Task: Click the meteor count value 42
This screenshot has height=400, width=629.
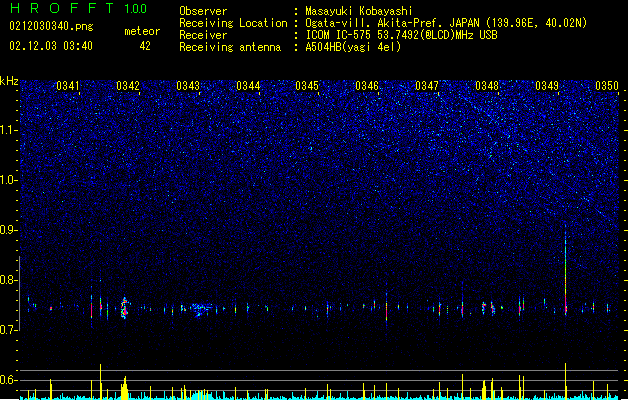Action: point(145,46)
